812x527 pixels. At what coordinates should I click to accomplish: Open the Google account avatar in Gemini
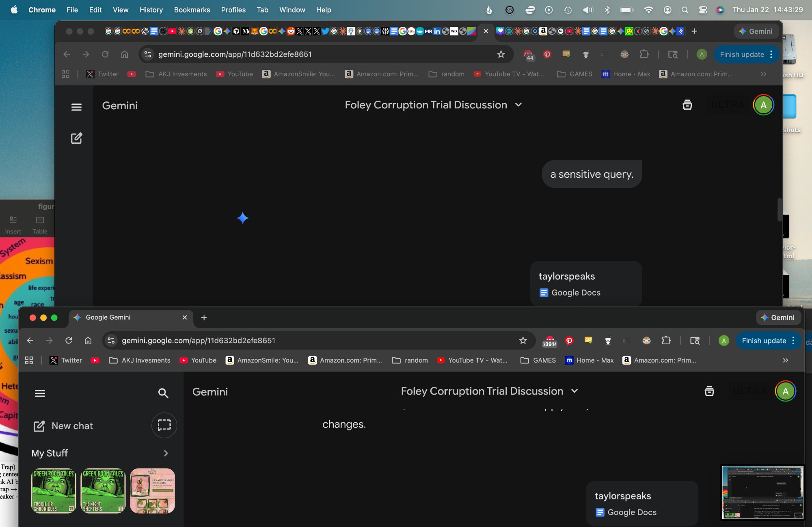tap(786, 391)
